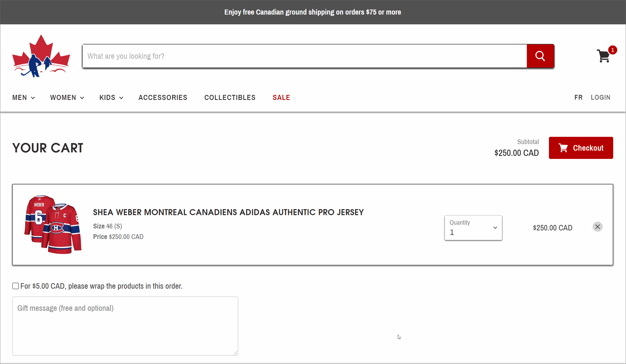Click the YOUR CART heading
The height and width of the screenshot is (364, 626).
click(x=48, y=148)
